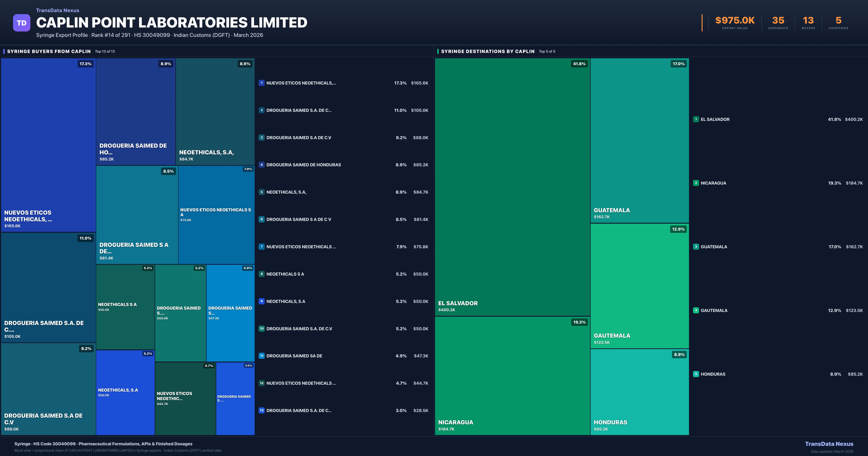Click the purple TD logo icon
Viewport: 868px width, 456px height.
(x=22, y=23)
